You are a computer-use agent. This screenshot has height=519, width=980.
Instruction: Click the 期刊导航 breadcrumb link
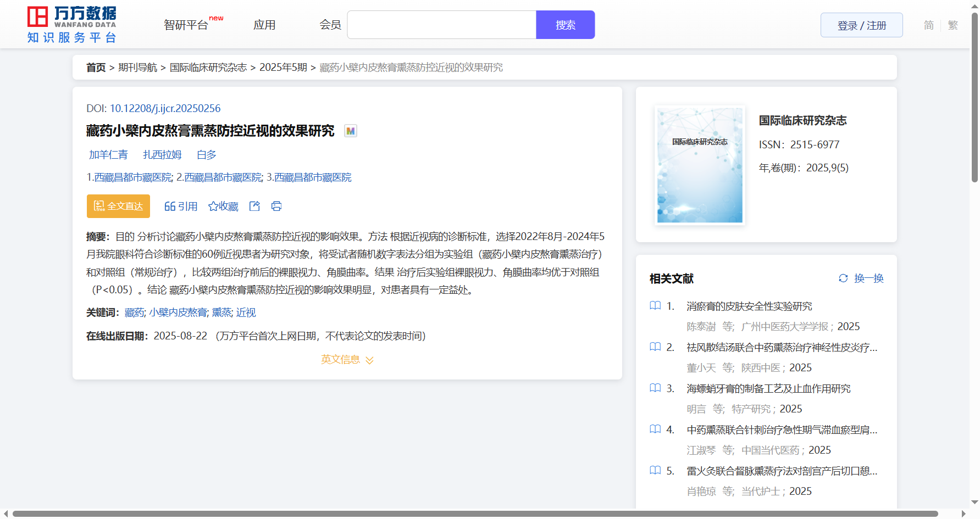(x=137, y=68)
